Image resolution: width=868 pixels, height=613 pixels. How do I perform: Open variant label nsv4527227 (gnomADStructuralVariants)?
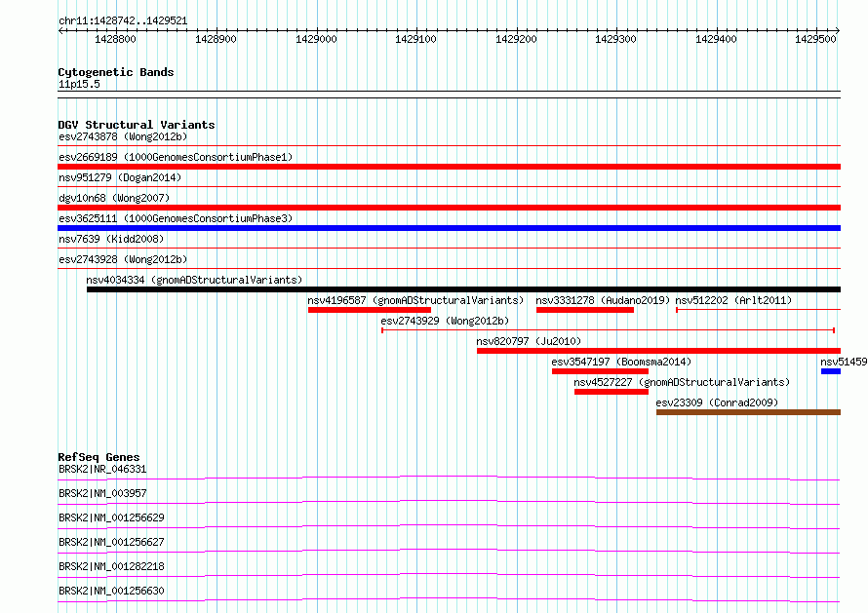[x=682, y=382]
